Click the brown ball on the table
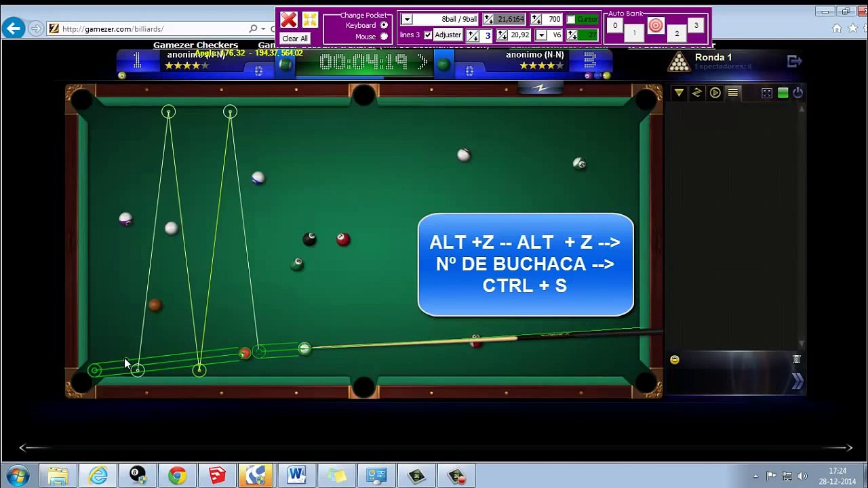Viewport: 868px width, 488px height. [155, 305]
